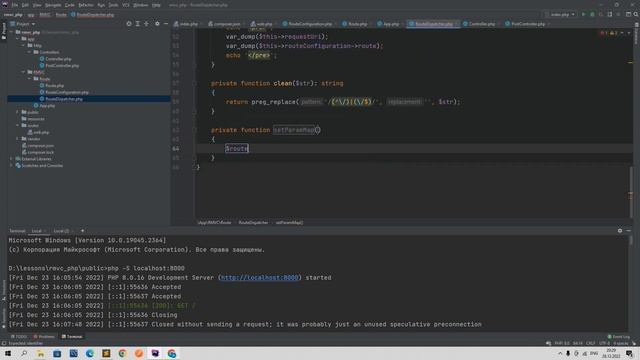Click microphone icon in system tray
Screen dimensions: 640x360
click(x=568, y=353)
